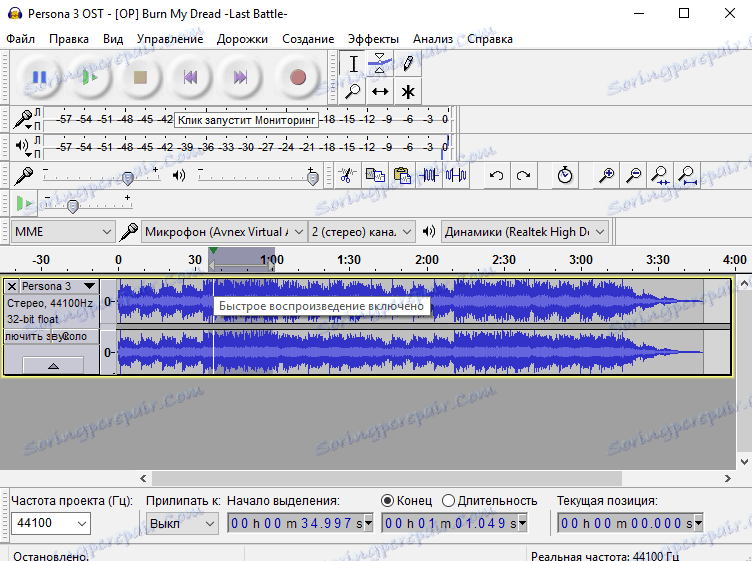Click the Trim audio icon
This screenshot has width=752, height=561.
pyautogui.click(x=430, y=176)
